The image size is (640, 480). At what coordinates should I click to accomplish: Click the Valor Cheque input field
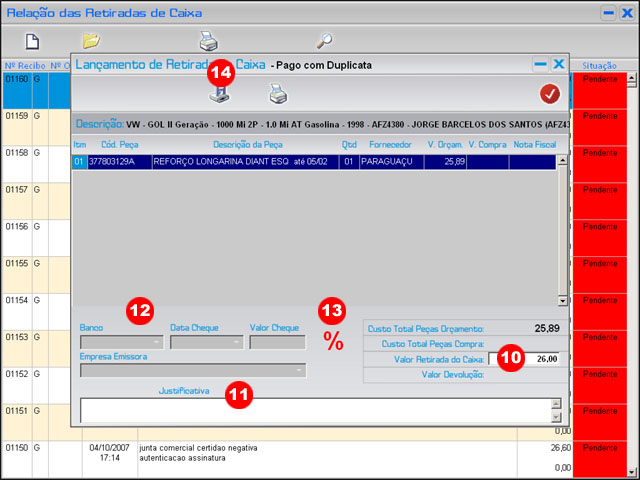(x=277, y=342)
